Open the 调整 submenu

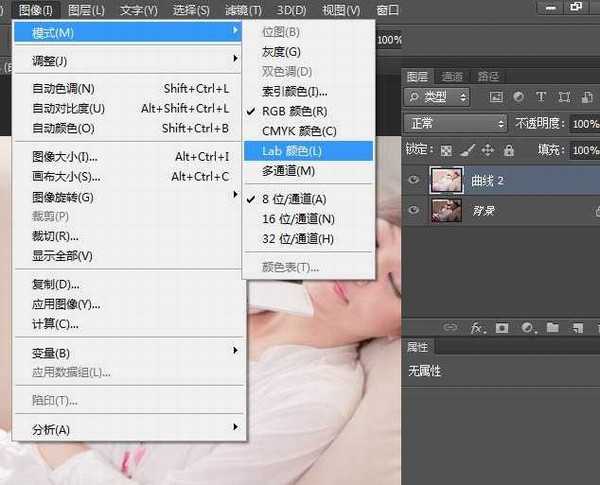click(50, 59)
